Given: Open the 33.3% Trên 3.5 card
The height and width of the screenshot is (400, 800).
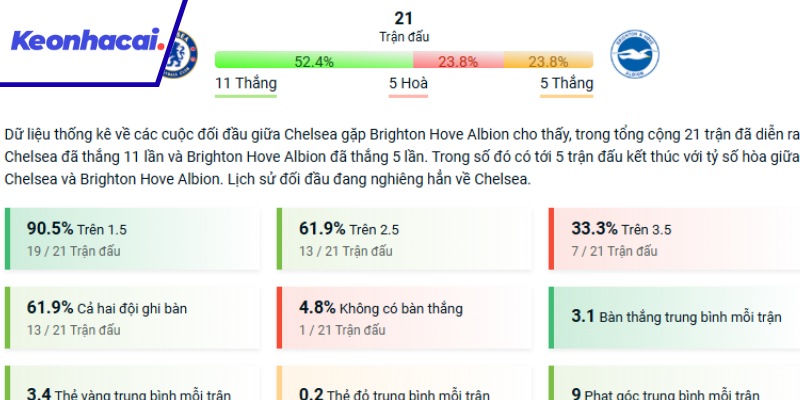Looking at the screenshot, I should 674,239.
